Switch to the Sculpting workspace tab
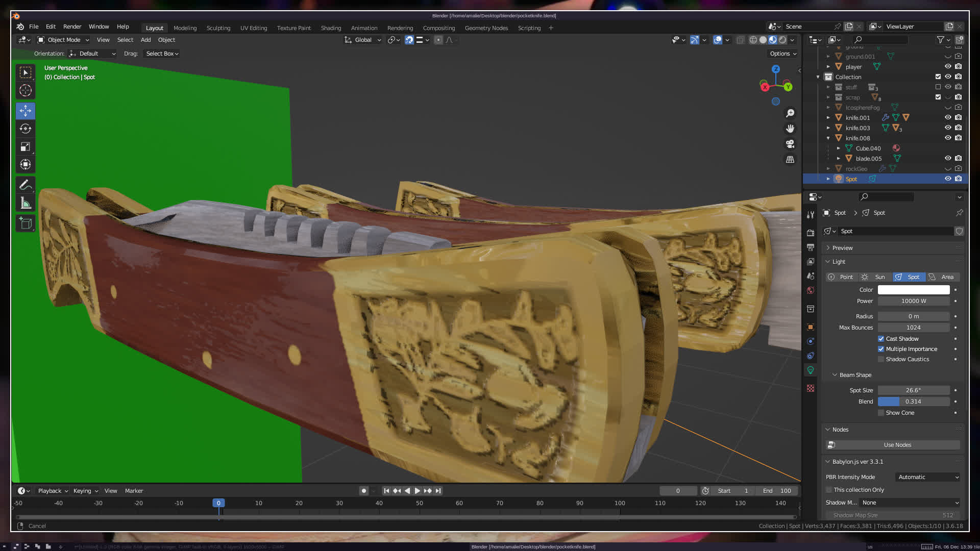Screen dimensions: 980x551 click(x=218, y=28)
